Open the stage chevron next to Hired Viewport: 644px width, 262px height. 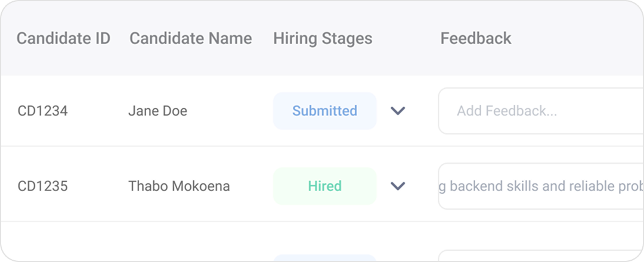coord(398,186)
